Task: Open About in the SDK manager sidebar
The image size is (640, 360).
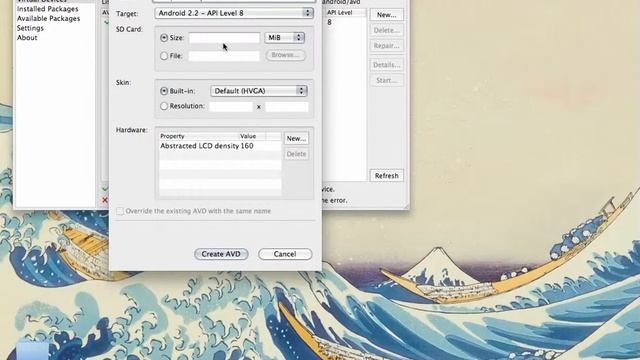Action: coord(27,38)
